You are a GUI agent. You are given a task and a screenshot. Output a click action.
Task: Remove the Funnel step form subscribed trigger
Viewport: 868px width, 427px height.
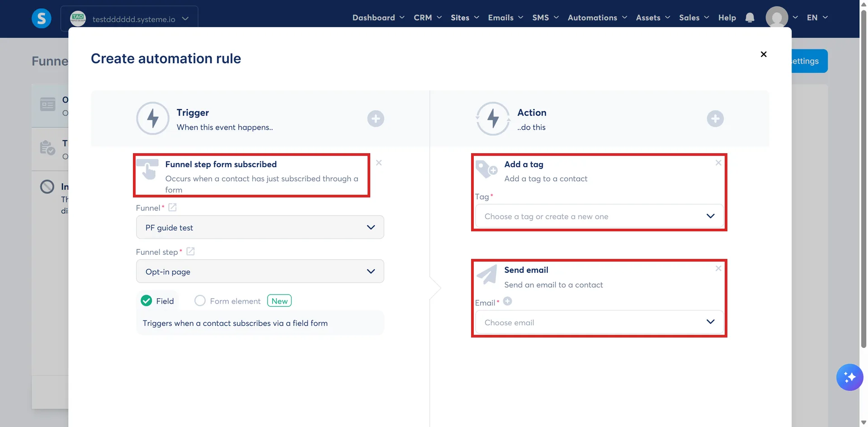point(379,163)
